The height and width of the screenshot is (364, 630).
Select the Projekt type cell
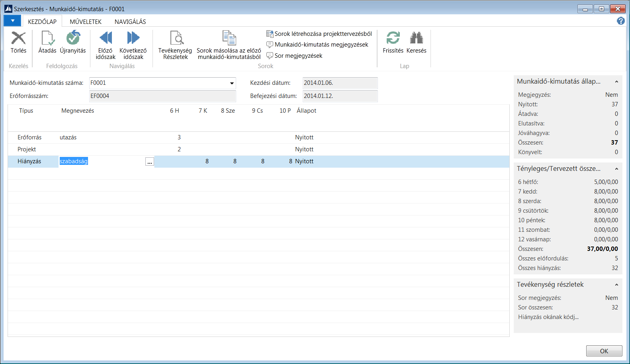point(33,149)
